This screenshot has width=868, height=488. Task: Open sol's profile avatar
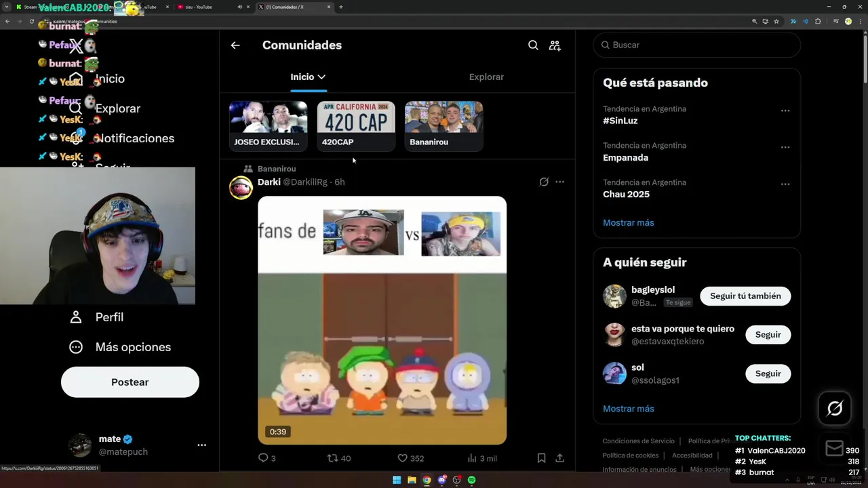(x=614, y=373)
